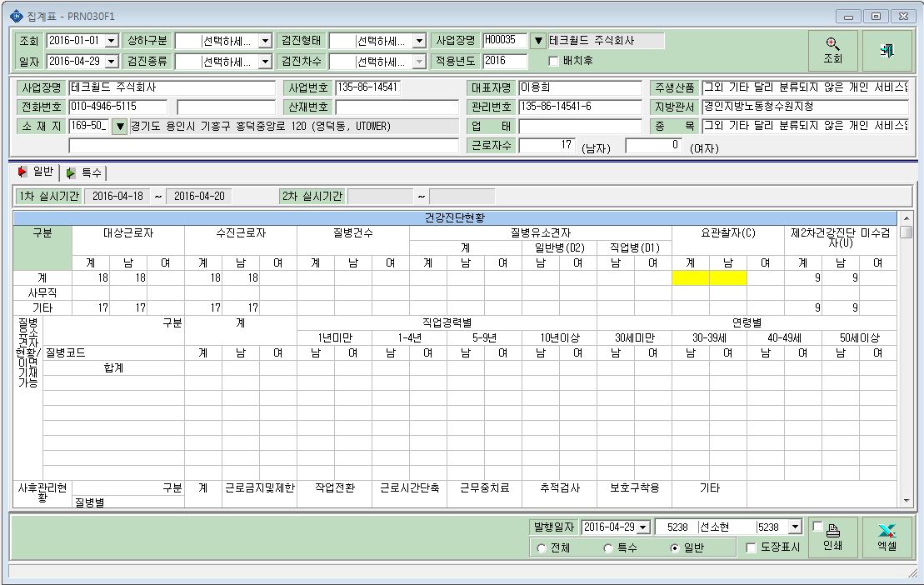Screen dimensions: 924x585
Task: Expand the 검진형태 dropdown
Action: pos(419,41)
